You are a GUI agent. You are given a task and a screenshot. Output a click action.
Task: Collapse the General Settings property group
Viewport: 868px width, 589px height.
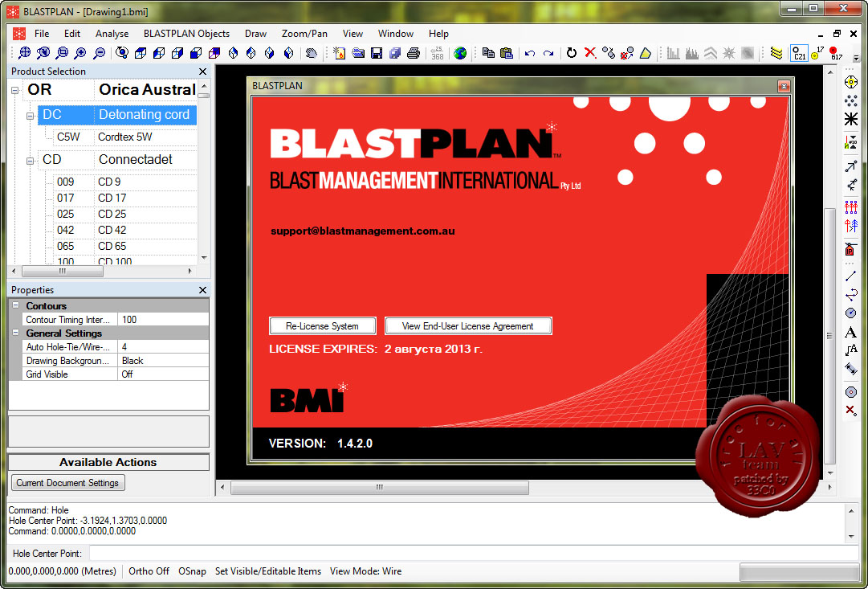[15, 333]
